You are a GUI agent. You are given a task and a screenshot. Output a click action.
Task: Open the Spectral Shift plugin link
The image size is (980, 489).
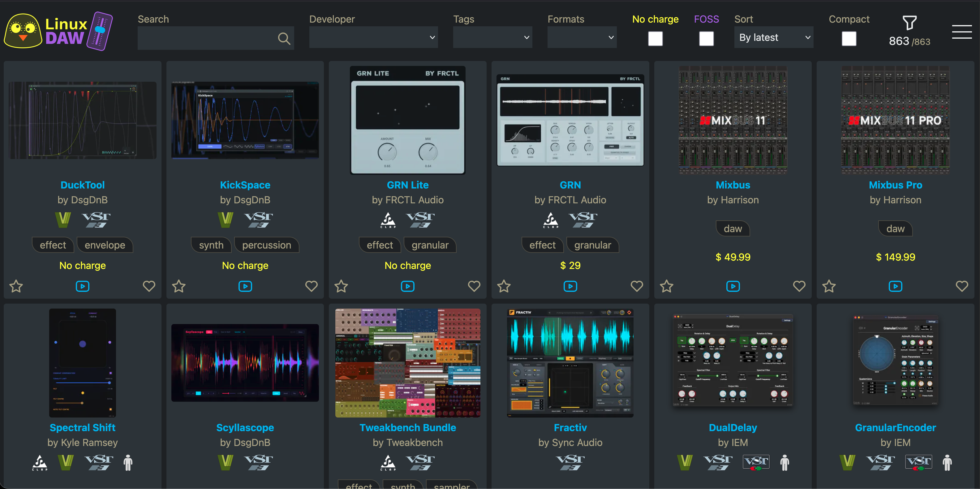pyautogui.click(x=83, y=427)
